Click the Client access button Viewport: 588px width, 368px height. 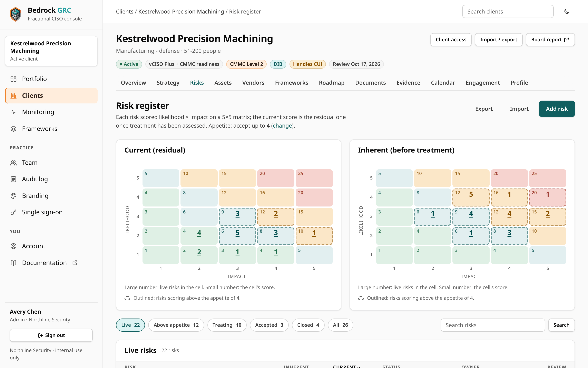(x=451, y=40)
